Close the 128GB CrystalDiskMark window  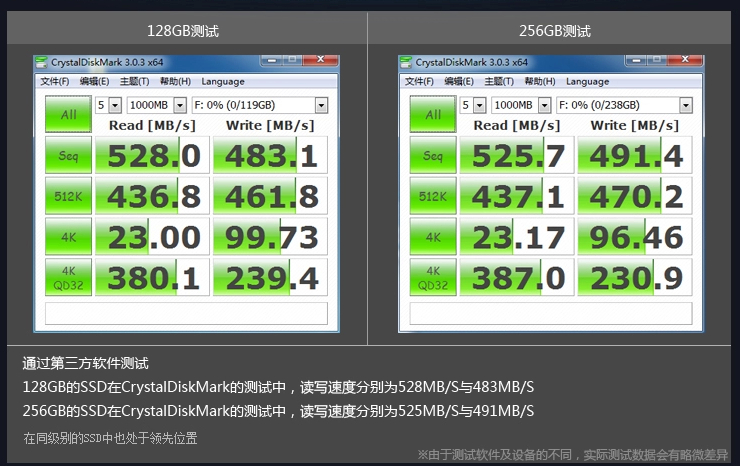coord(320,60)
